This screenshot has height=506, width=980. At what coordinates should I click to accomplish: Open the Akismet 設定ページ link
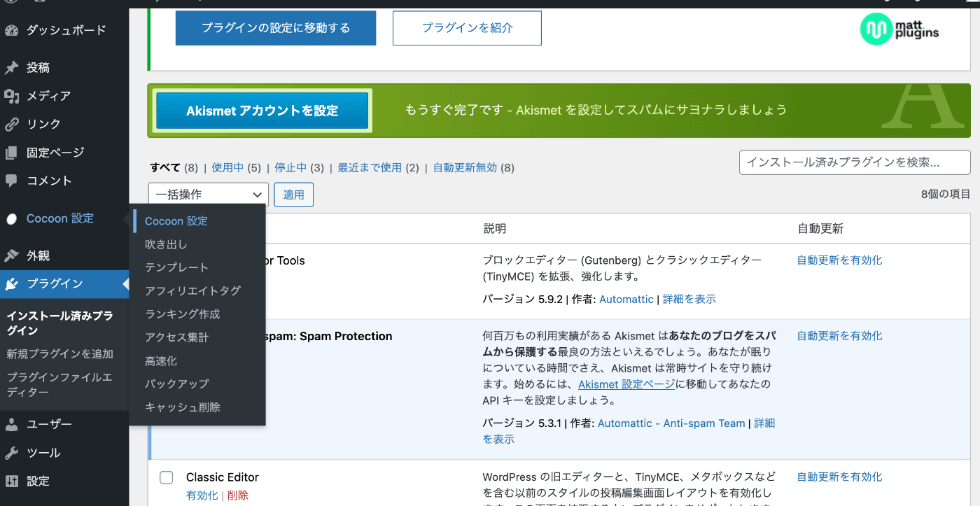(x=626, y=384)
